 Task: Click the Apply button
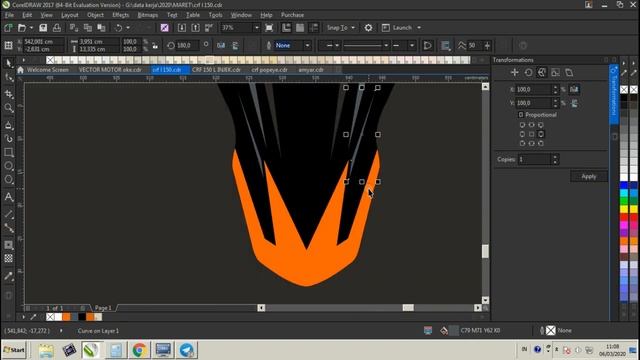click(x=589, y=176)
